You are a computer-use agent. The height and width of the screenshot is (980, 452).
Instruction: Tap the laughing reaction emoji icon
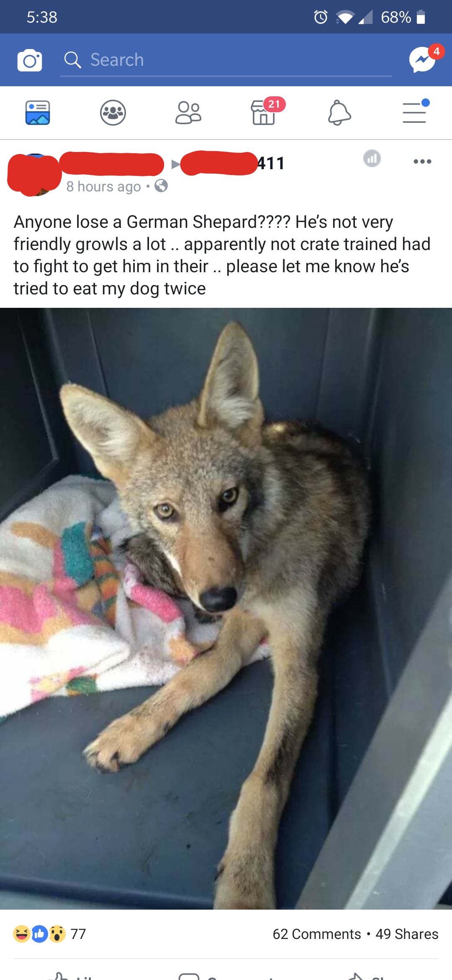click(x=21, y=934)
